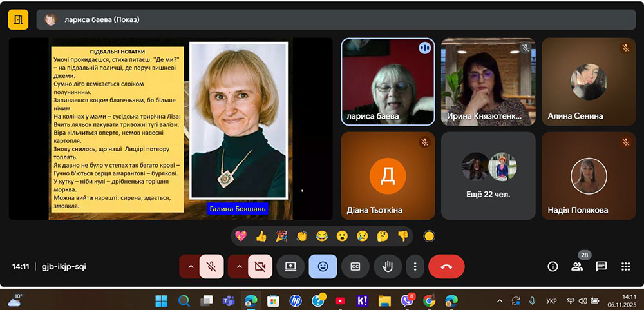
Task: Expand video settings arrow beside the camera
Action: click(x=238, y=266)
